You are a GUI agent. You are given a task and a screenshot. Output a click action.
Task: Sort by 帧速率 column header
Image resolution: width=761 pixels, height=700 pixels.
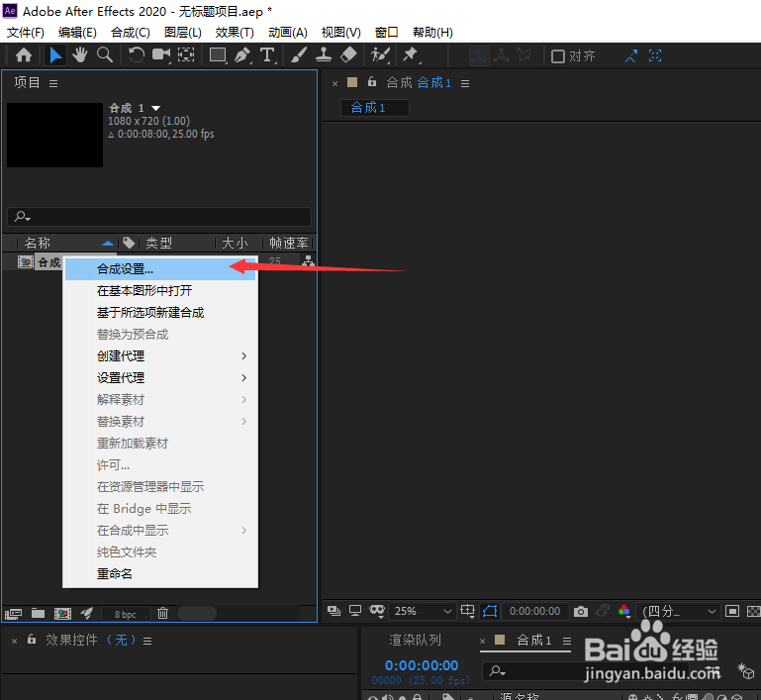click(x=289, y=243)
